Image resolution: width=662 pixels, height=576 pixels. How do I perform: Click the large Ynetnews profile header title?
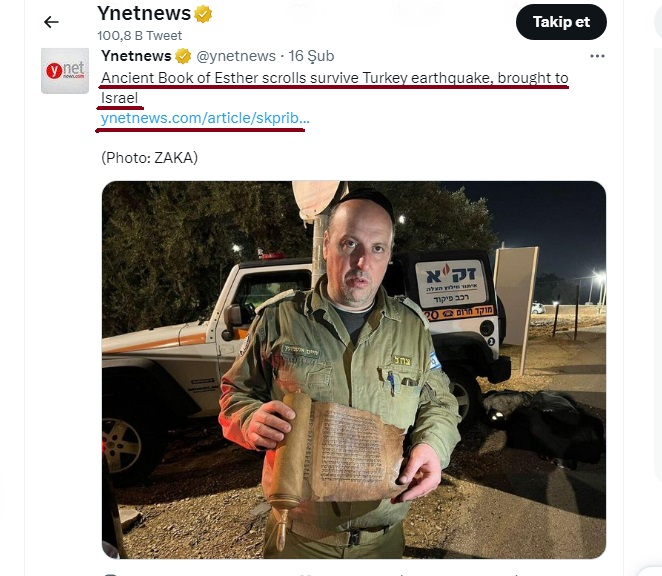coord(144,14)
